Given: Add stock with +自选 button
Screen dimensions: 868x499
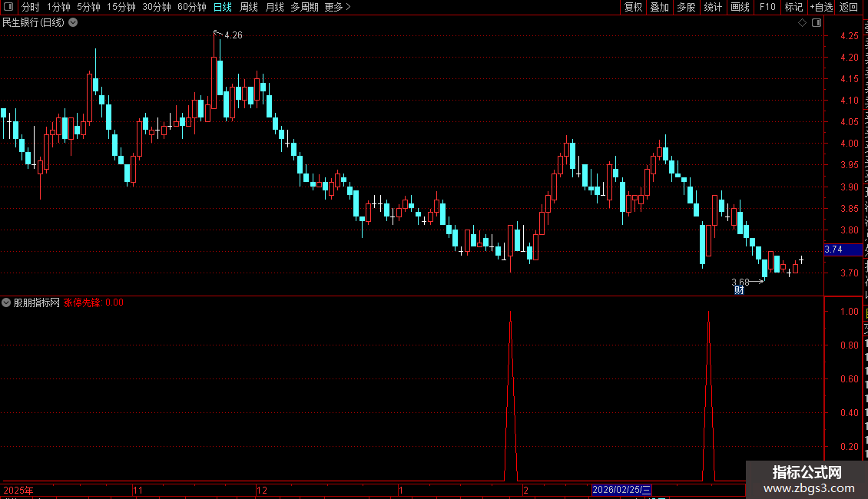Looking at the screenshot, I should (821, 7).
